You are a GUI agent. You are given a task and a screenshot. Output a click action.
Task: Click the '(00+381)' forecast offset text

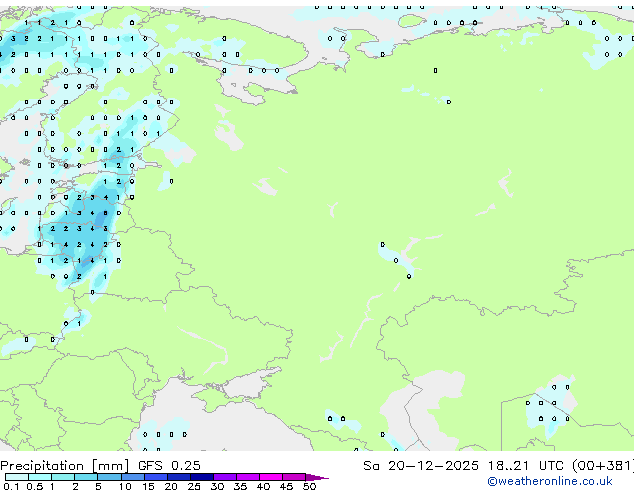coord(603,466)
